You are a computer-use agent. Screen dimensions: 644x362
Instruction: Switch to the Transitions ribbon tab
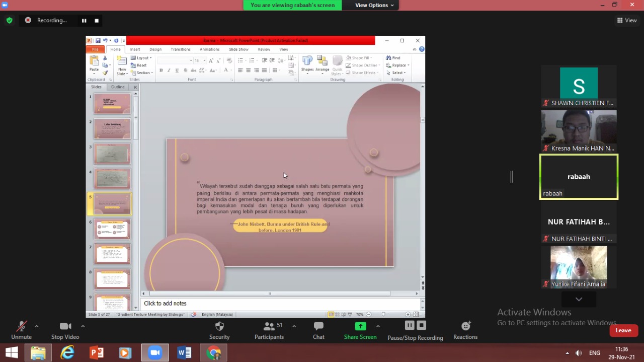[181, 49]
